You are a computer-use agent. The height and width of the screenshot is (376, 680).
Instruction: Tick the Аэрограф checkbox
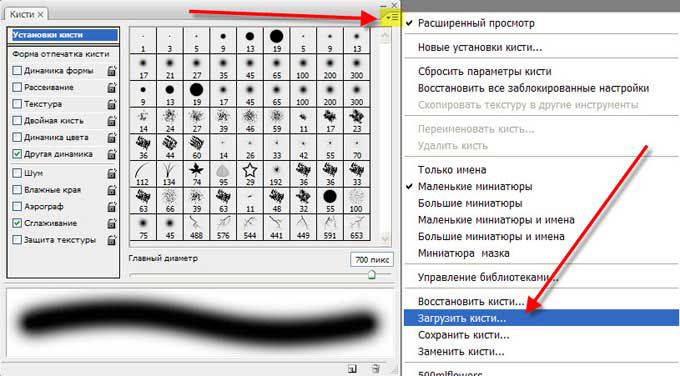(x=17, y=206)
